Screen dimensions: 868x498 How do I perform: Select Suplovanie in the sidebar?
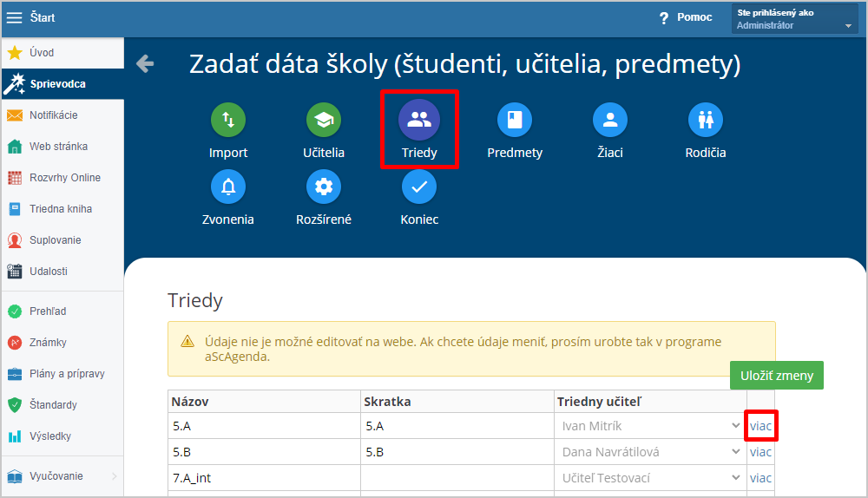(x=54, y=240)
